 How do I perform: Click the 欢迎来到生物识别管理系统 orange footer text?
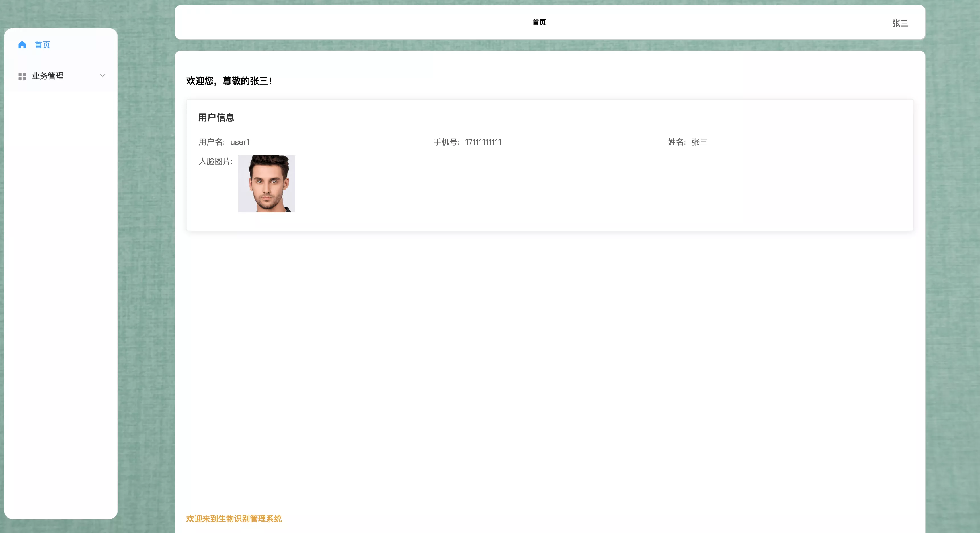233,518
